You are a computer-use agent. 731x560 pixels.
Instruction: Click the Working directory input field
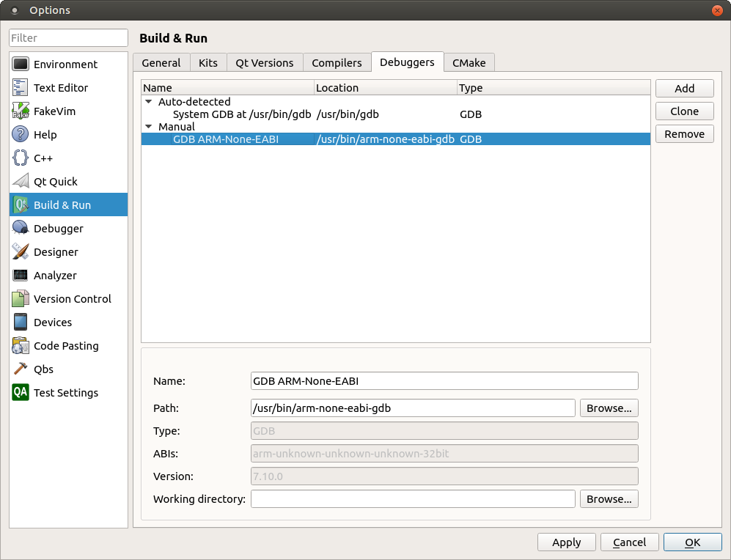point(413,499)
